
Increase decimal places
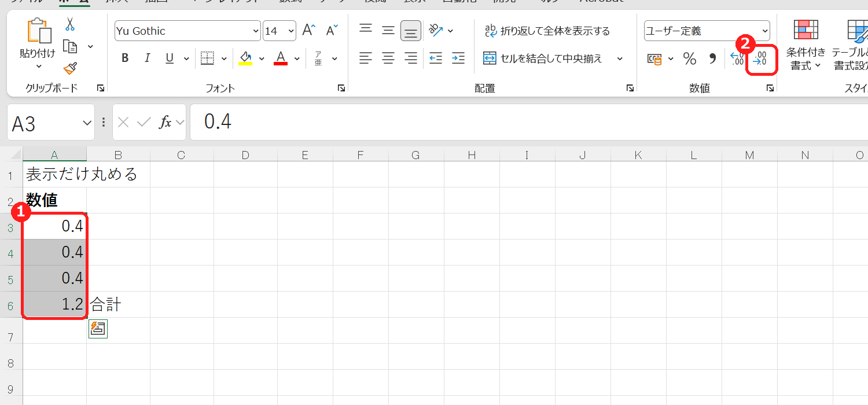[737, 58]
